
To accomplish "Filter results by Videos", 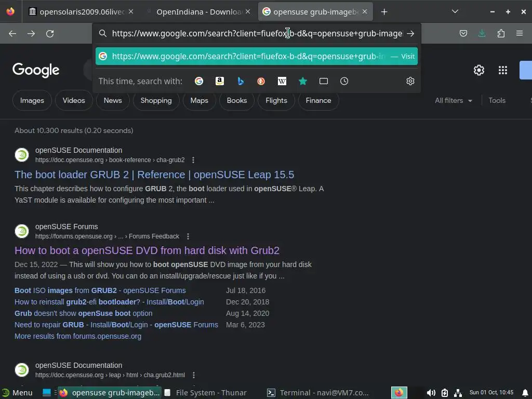I will tap(74, 100).
